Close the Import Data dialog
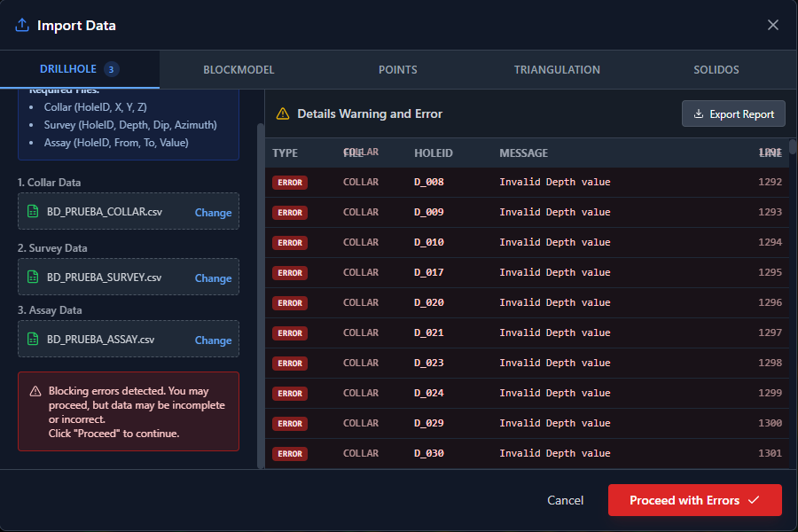 [x=773, y=25]
